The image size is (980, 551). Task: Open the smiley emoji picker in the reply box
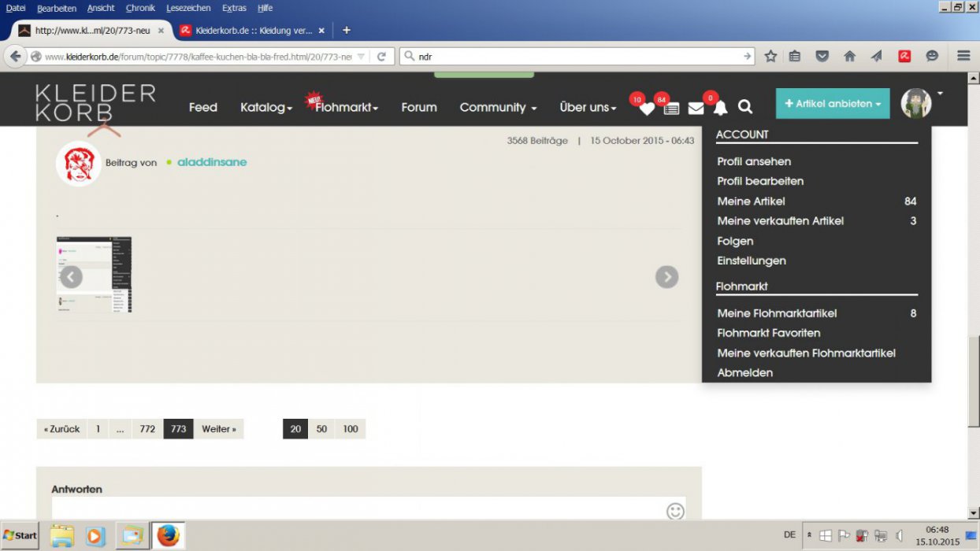[x=675, y=512]
